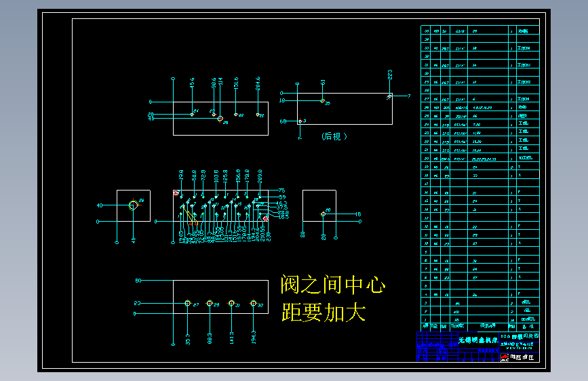
Task: Pick the "16.5" dimension right of the middle view
Action: (283, 217)
